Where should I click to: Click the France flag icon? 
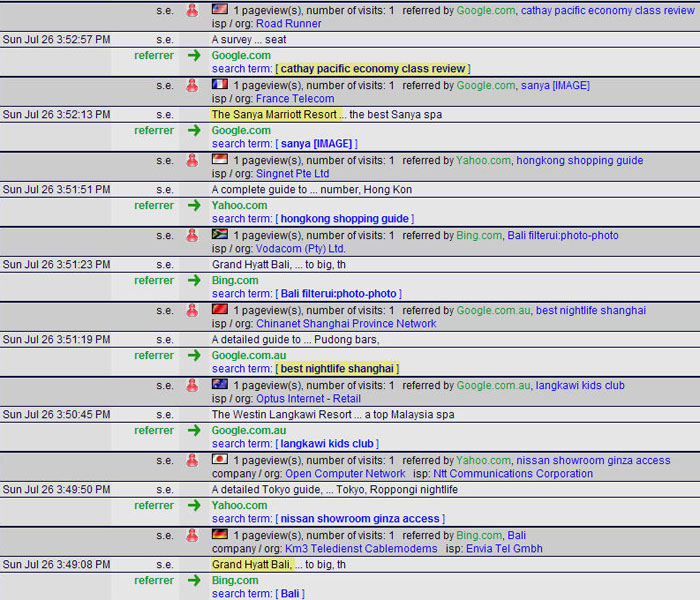[x=220, y=84]
